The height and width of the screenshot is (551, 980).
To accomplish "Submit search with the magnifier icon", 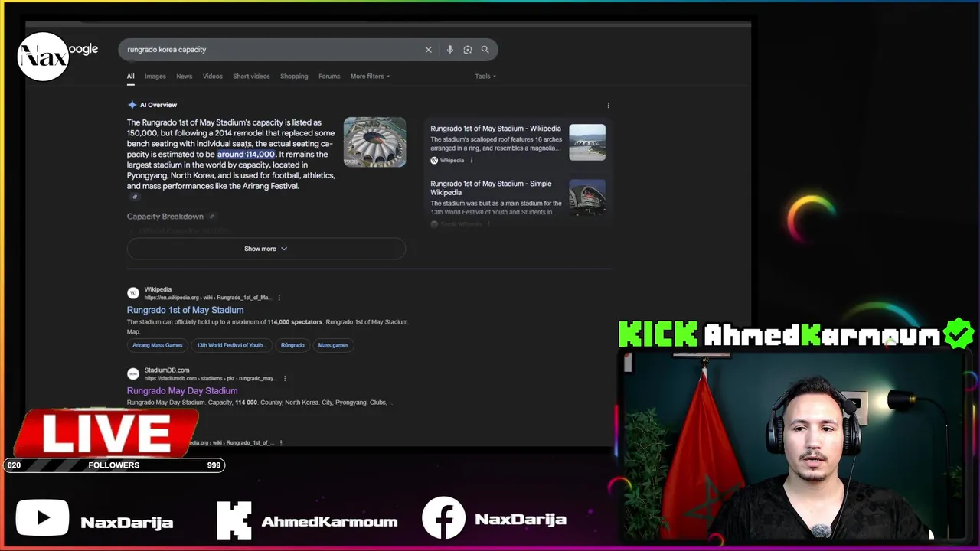I will [485, 50].
